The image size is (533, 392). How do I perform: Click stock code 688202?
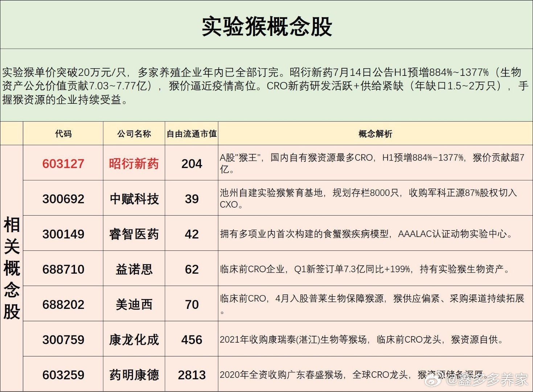(63, 305)
